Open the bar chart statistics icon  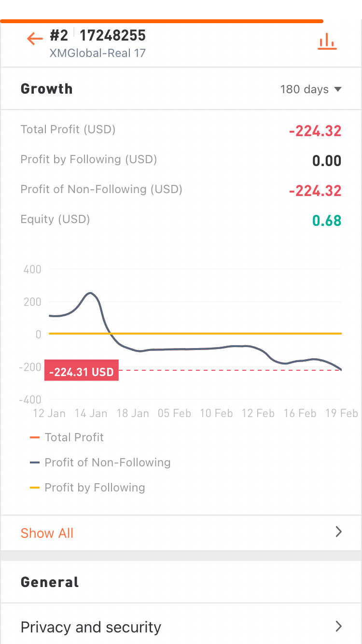[327, 42]
